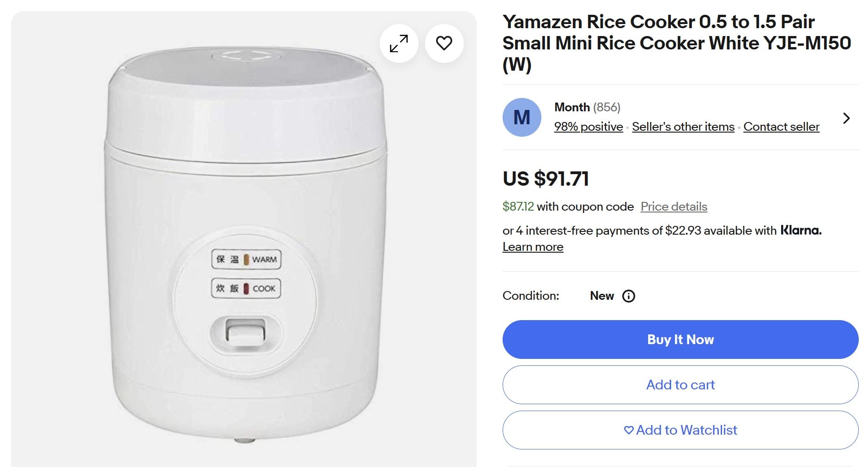Click the image enlarge arrows icon
Viewport: 868px width, 467px height.
point(398,43)
